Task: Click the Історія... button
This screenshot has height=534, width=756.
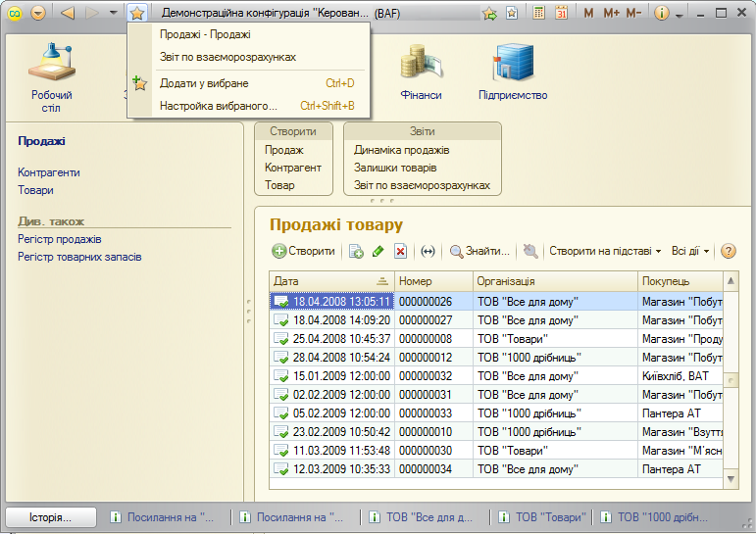Action: click(51, 517)
